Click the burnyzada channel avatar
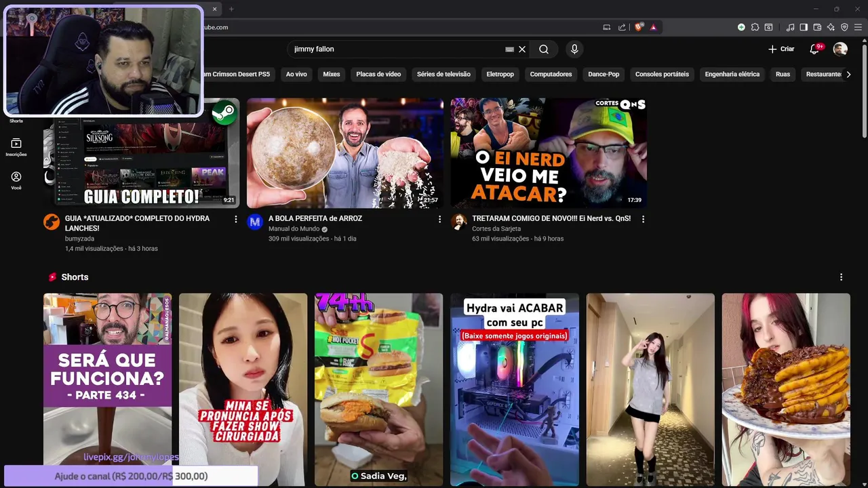 pos(52,222)
